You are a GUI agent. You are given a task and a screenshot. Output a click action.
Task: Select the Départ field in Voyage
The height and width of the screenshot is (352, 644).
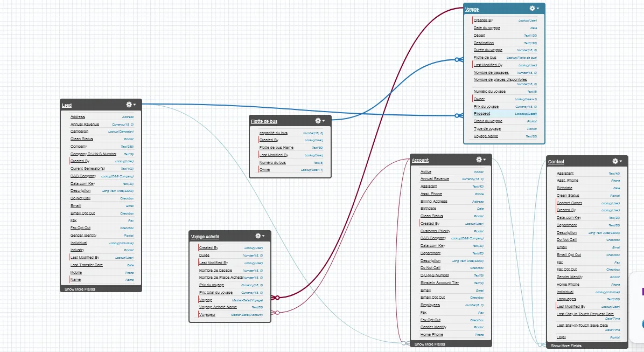(505, 36)
